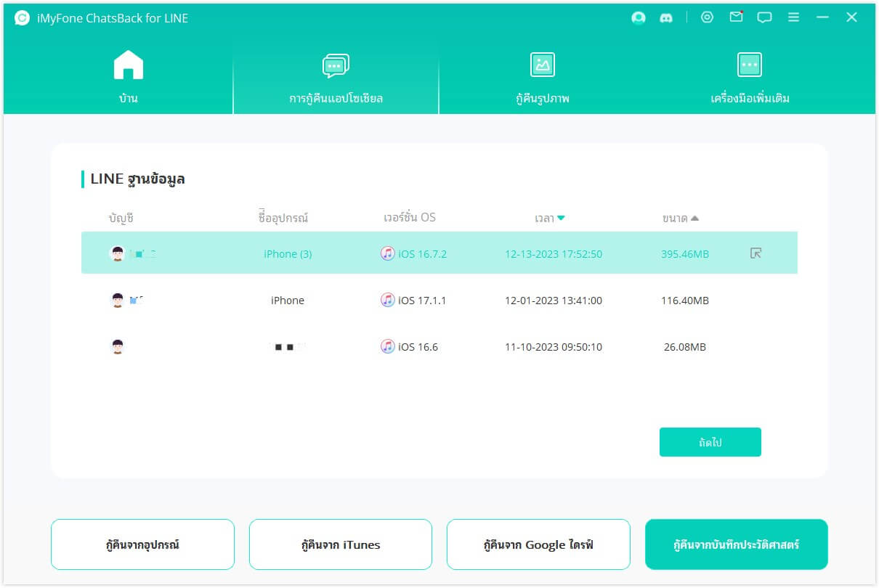Choose กู้คืนจาก iTunes option
Image resolution: width=879 pixels, height=588 pixels.
[341, 544]
